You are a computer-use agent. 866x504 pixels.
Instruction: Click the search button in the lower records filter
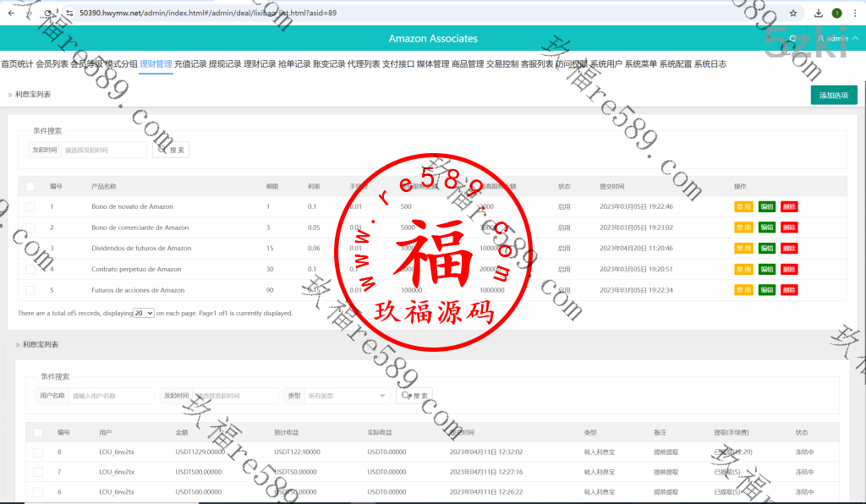[x=414, y=396]
